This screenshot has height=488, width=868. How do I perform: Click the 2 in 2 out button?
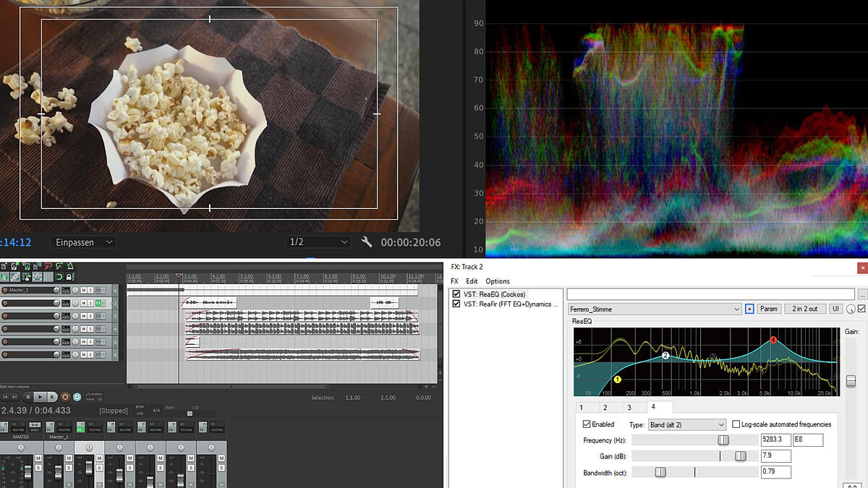805,309
